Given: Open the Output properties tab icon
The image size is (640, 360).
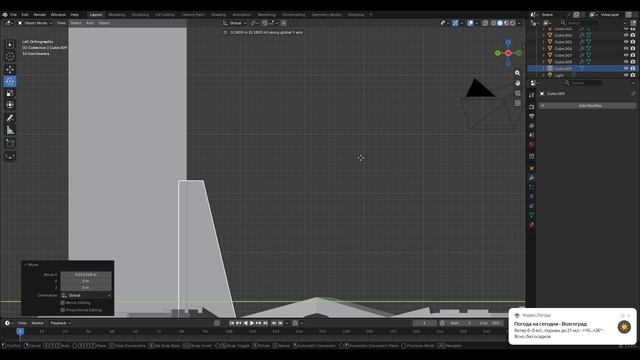Looking at the screenshot, I should coord(531,116).
